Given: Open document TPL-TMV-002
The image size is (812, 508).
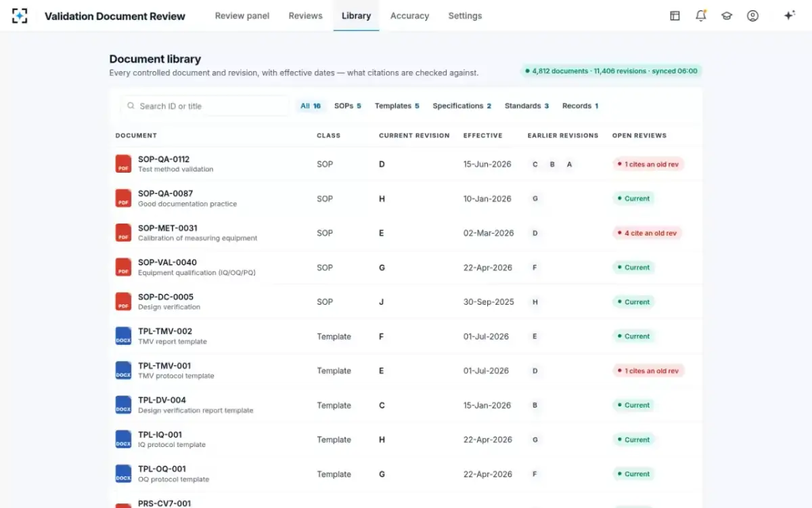Looking at the screenshot, I should pyautogui.click(x=165, y=331).
